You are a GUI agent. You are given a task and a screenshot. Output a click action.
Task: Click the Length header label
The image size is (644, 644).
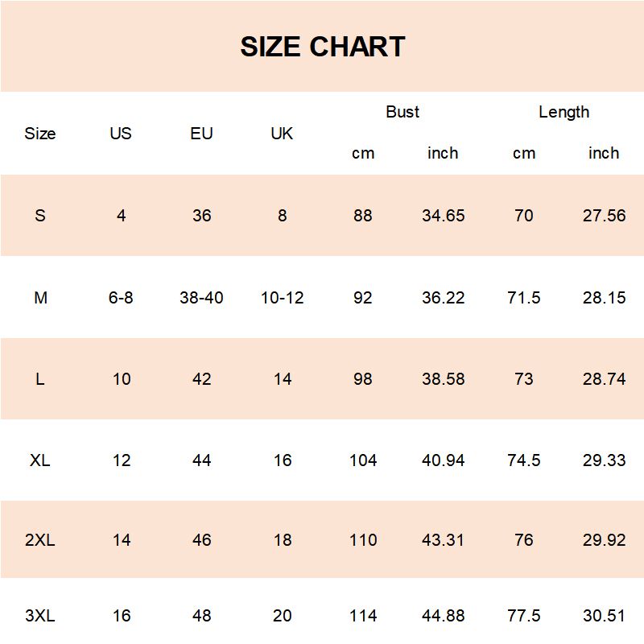(563, 112)
